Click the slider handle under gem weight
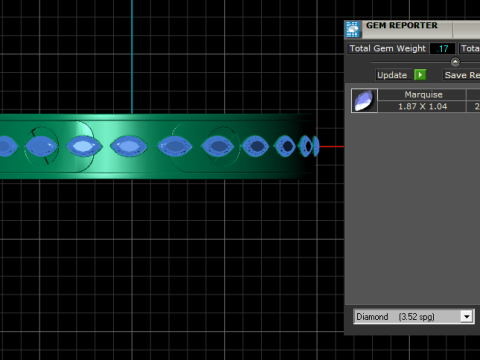The image size is (480, 360). pos(455,62)
